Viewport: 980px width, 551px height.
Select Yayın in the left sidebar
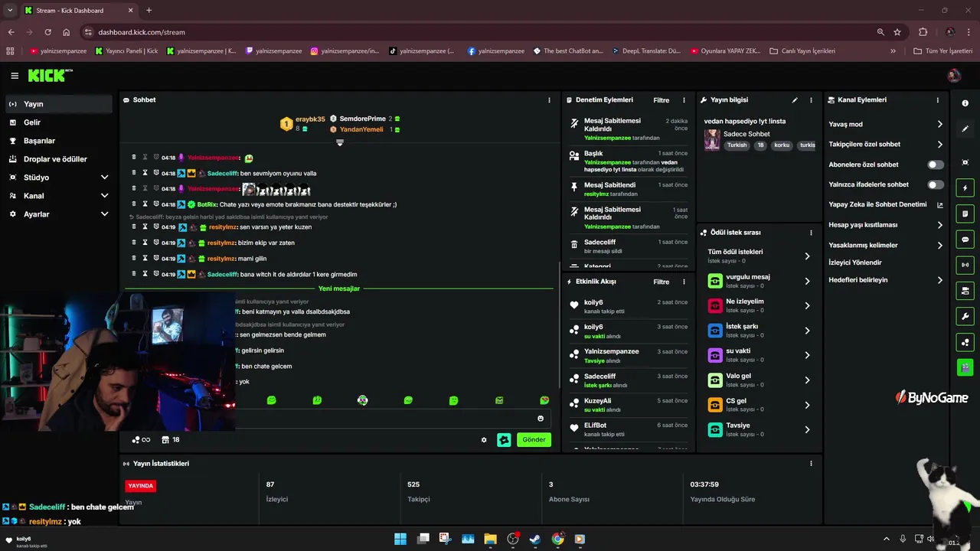pos(59,104)
